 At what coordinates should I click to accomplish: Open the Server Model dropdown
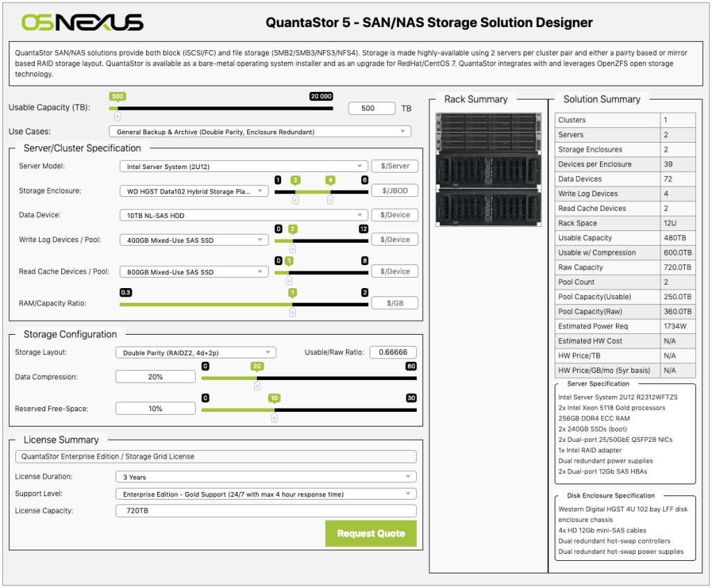[244, 166]
